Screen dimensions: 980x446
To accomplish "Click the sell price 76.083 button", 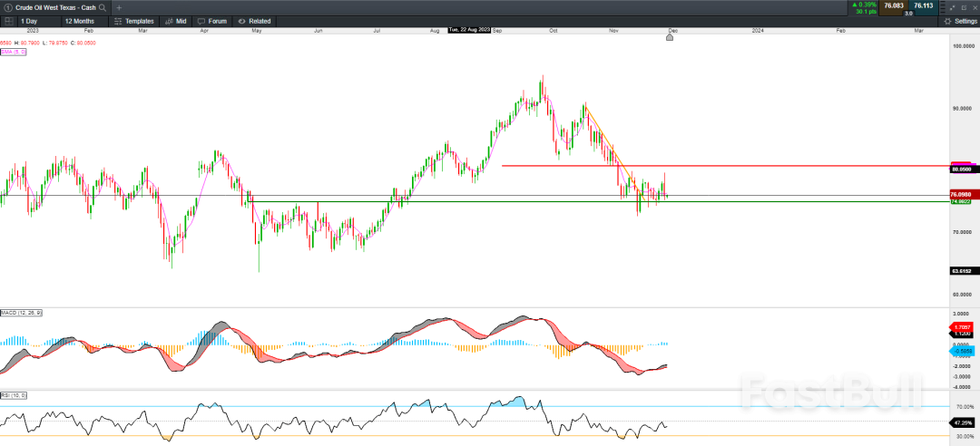I will pyautogui.click(x=895, y=5).
